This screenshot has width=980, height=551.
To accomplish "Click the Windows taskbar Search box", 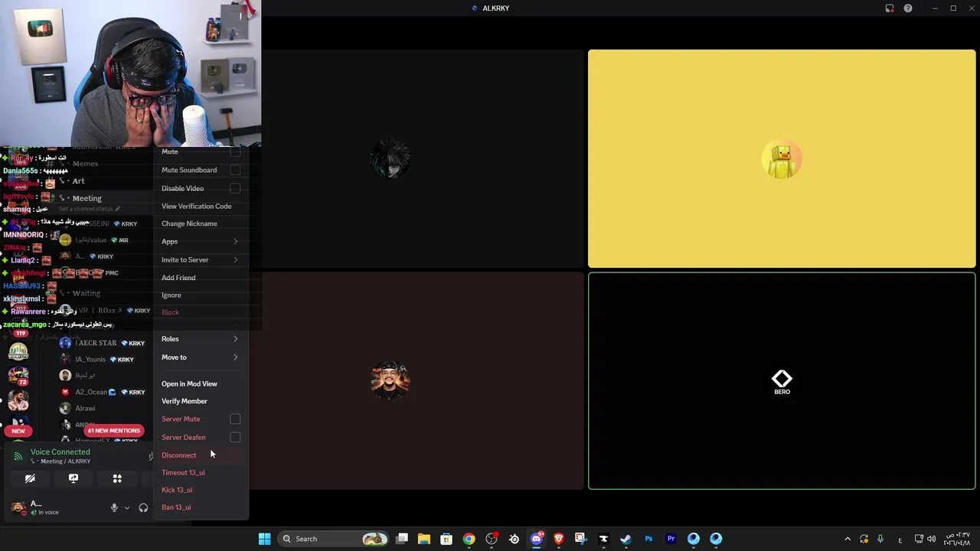I will point(332,539).
